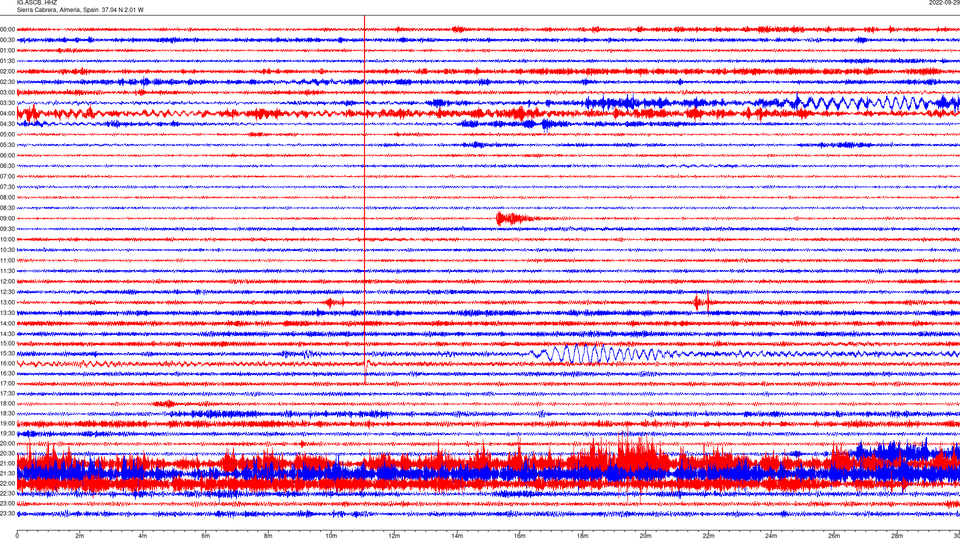Click the 10m tick label on x-axis
Screen dimensions: 960x540
(331, 536)
